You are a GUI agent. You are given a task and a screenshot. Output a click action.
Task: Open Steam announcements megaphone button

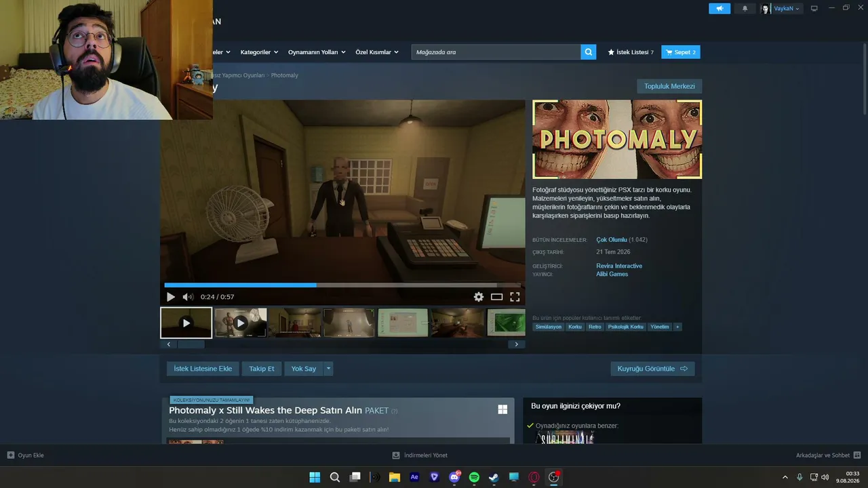point(719,9)
